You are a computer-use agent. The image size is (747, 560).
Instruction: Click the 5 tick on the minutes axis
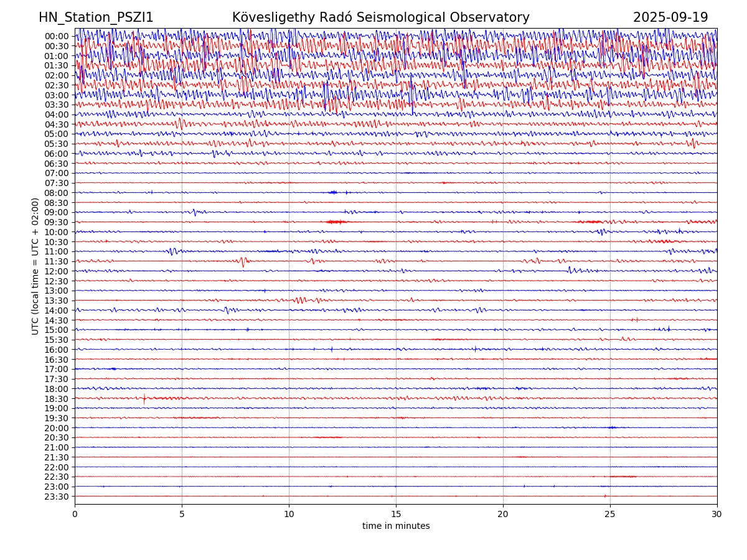pos(182,515)
